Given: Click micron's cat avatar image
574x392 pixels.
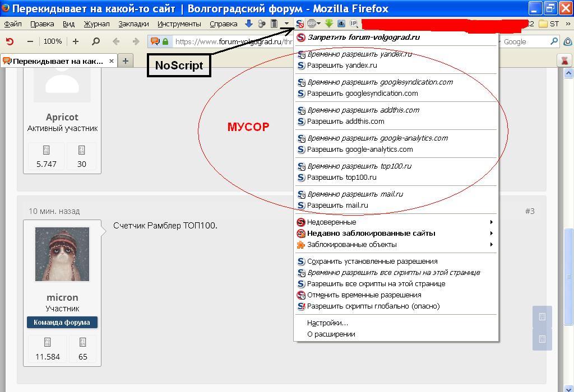Looking at the screenshot, I should coord(62,254).
